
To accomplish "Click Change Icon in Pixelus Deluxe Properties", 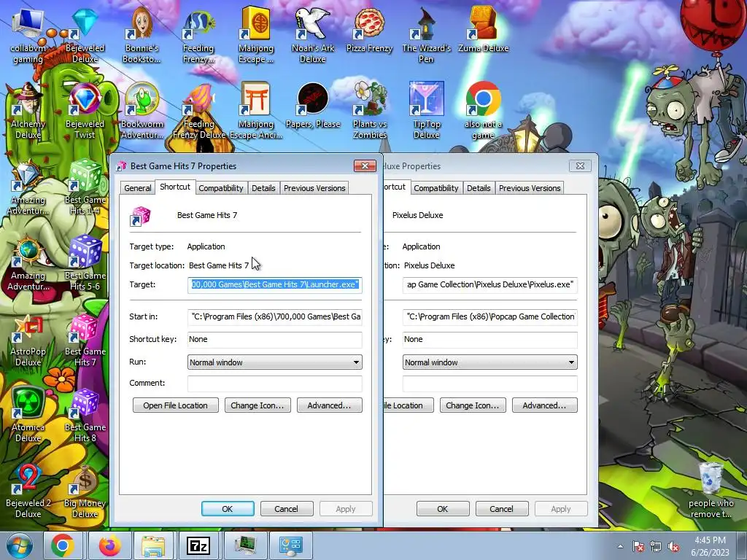I will click(x=473, y=405).
